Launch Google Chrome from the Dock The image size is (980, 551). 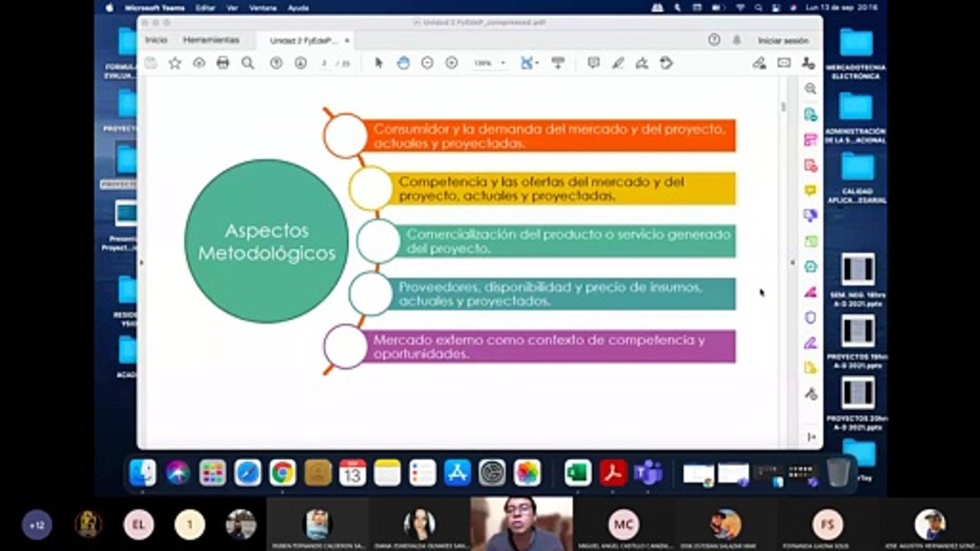coord(283,472)
